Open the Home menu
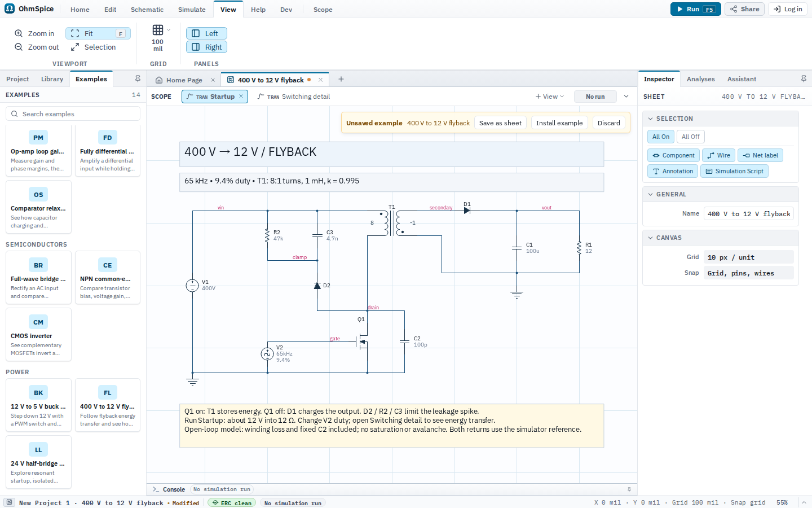Image resolution: width=812 pixels, height=508 pixels. pos(80,10)
